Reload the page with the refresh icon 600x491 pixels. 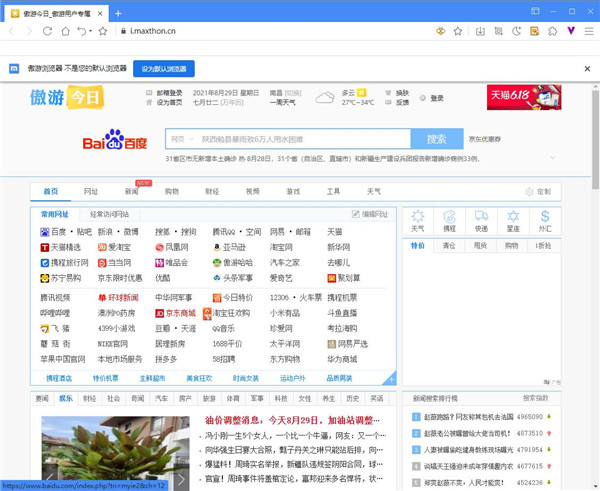tap(47, 31)
